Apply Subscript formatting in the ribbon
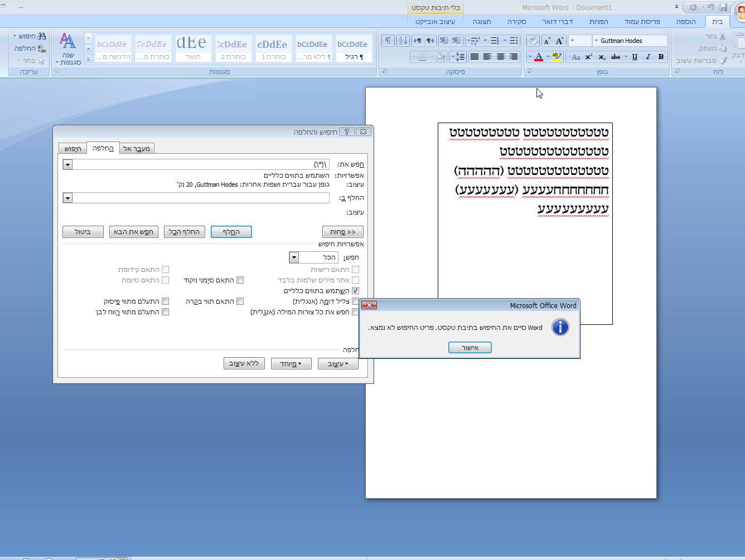 pos(602,57)
